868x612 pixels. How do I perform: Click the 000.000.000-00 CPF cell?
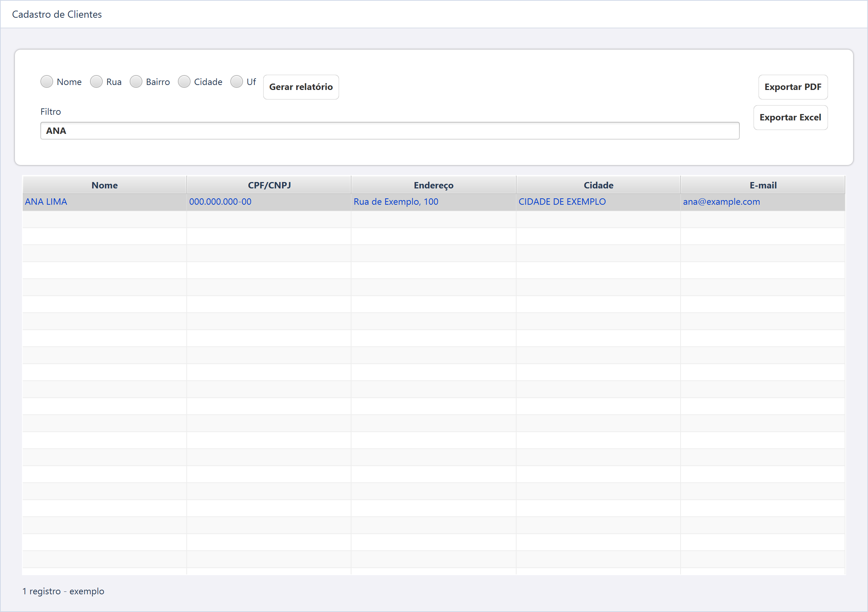pos(269,202)
